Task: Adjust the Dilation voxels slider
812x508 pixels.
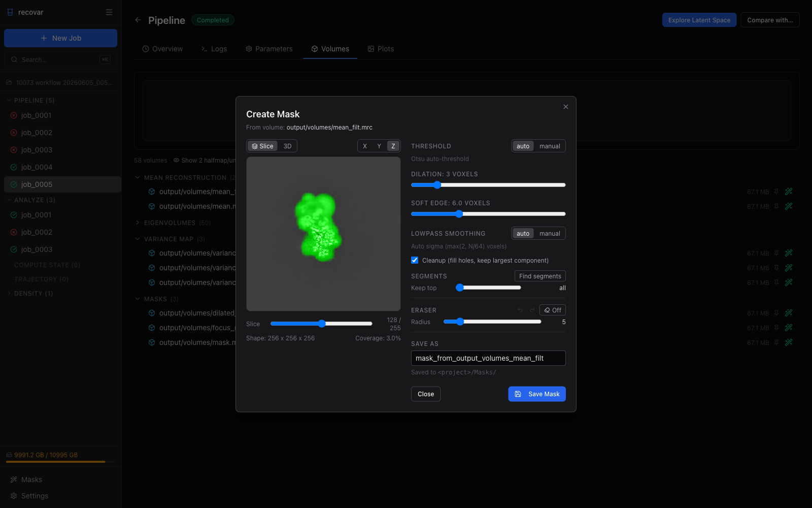Action: point(488,185)
